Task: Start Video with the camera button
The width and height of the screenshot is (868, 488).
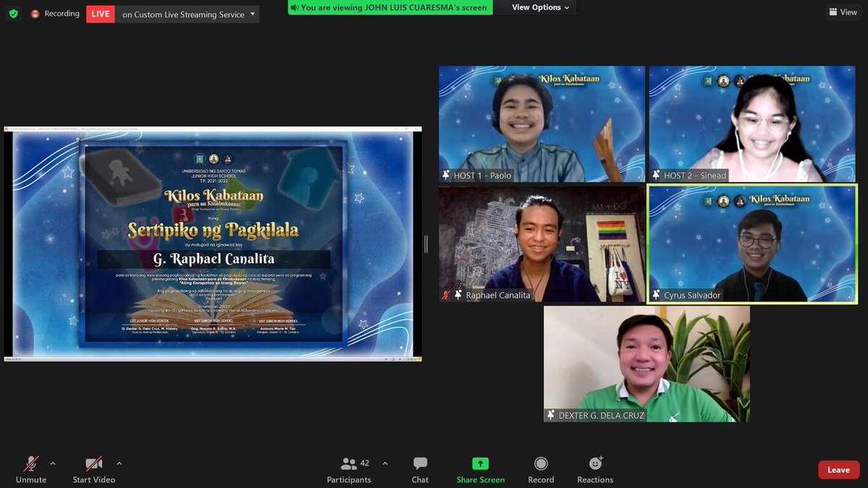Action: pyautogui.click(x=93, y=470)
